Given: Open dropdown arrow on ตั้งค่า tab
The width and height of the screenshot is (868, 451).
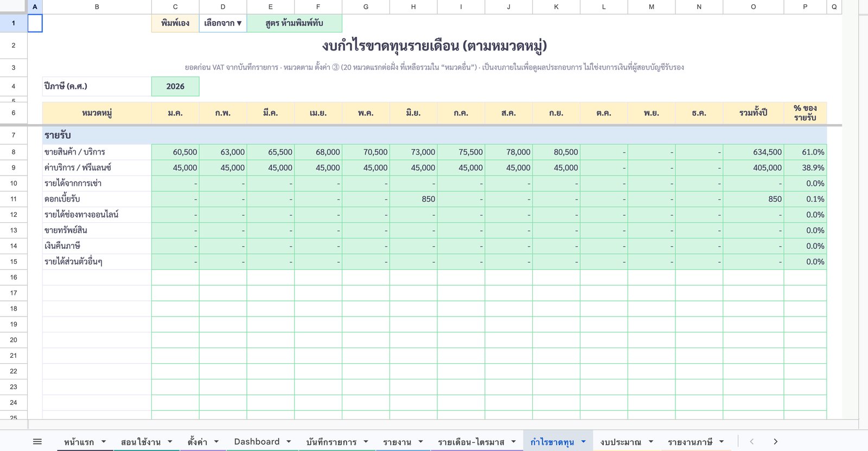Looking at the screenshot, I should [216, 442].
